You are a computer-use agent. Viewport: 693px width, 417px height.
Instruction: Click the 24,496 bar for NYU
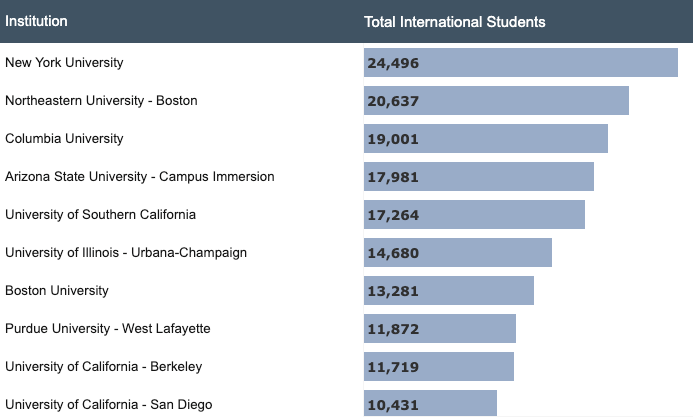pos(521,63)
